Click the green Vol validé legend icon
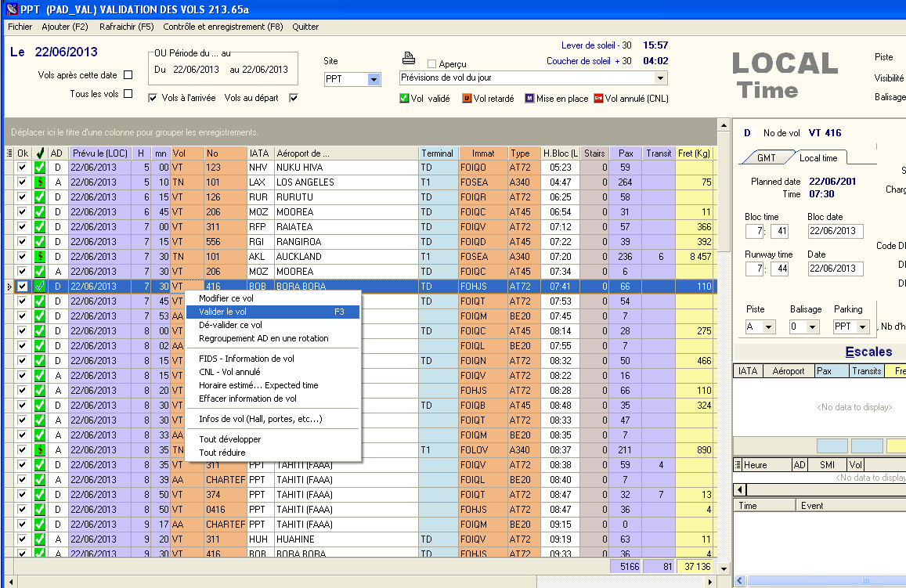The height and width of the screenshot is (588, 906). click(x=404, y=99)
